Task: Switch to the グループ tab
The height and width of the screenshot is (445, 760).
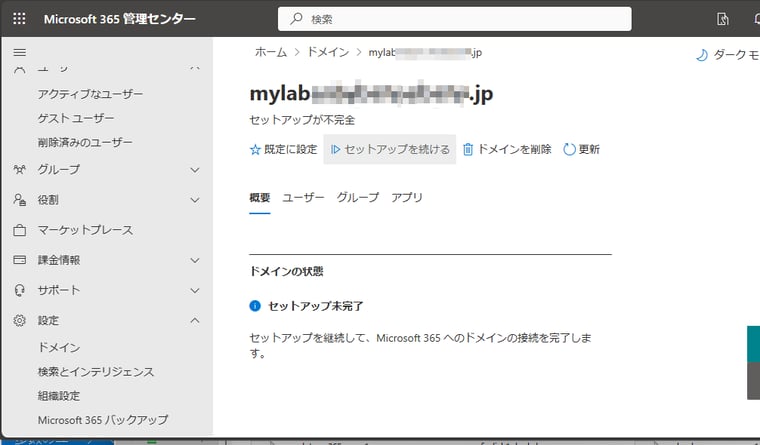Action: (358, 198)
